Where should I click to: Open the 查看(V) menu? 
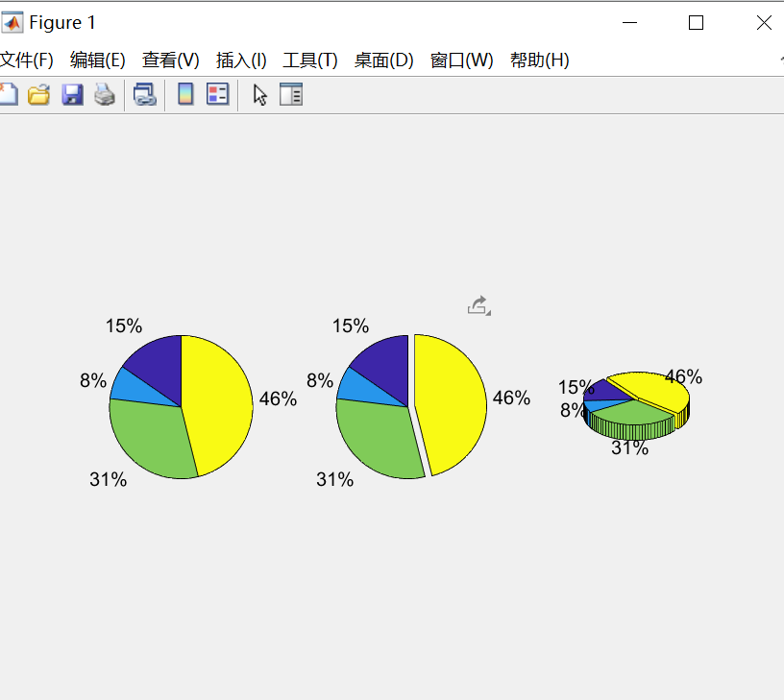[169, 60]
